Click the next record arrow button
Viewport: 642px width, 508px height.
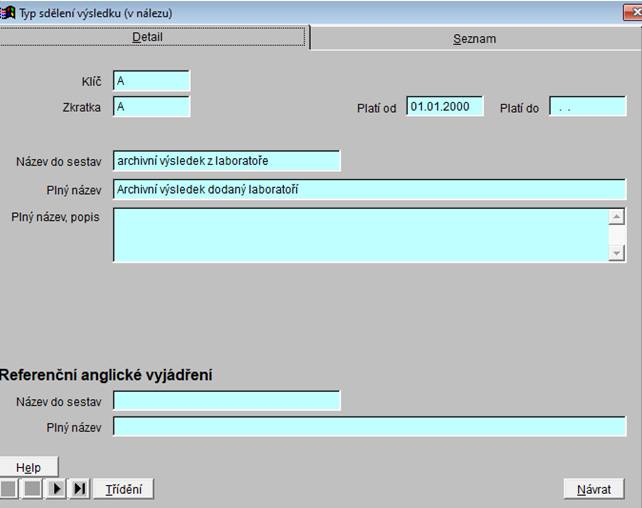56,489
